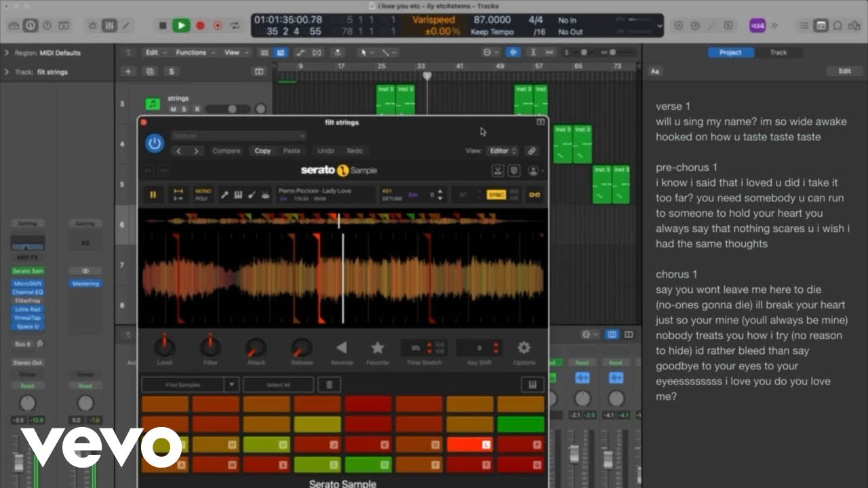868x488 pixels.
Task: Go to the next preset in plugin header
Action: pos(196,151)
